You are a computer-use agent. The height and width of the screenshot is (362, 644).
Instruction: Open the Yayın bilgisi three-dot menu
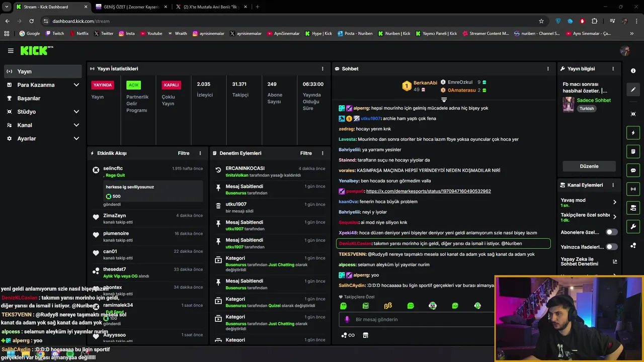(x=613, y=68)
